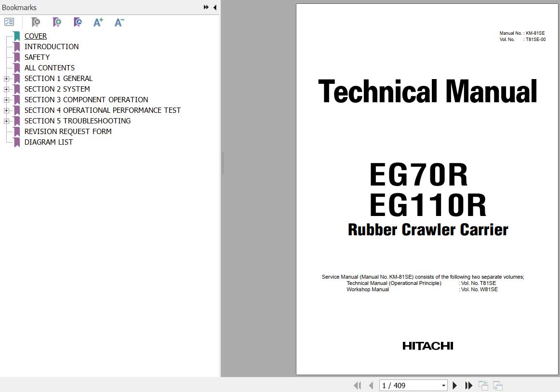Click the DIAGRAM LIST bookmark ribbon icon
Viewport: 560px width, 392px height.
[x=17, y=142]
